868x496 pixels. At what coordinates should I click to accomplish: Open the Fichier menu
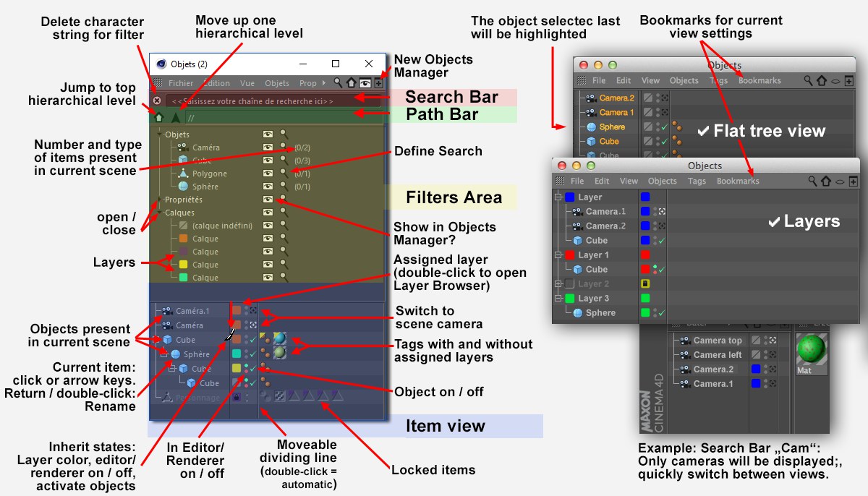point(181,83)
